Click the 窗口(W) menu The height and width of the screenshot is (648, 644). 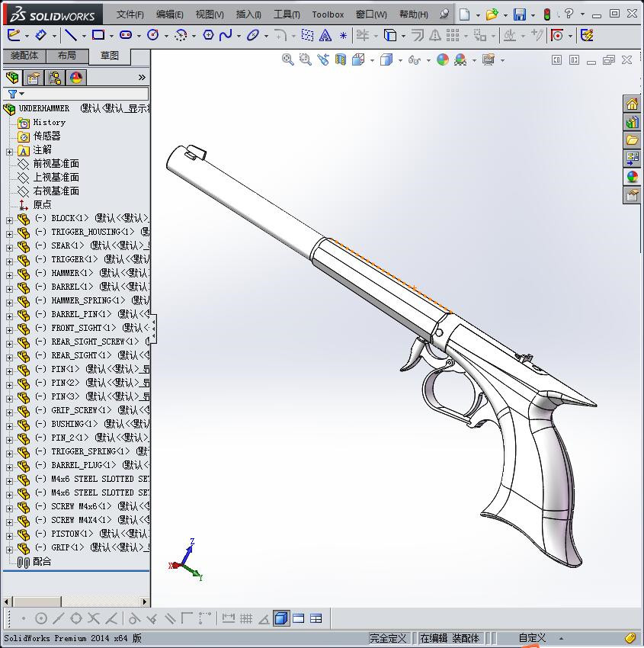371,14
